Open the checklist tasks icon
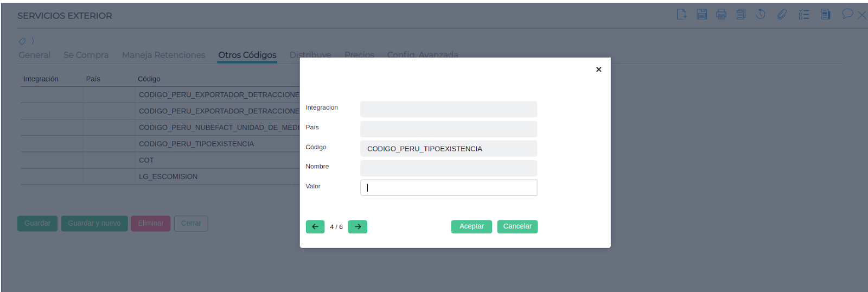Viewport: 868px width, 292px height. pyautogui.click(x=804, y=15)
